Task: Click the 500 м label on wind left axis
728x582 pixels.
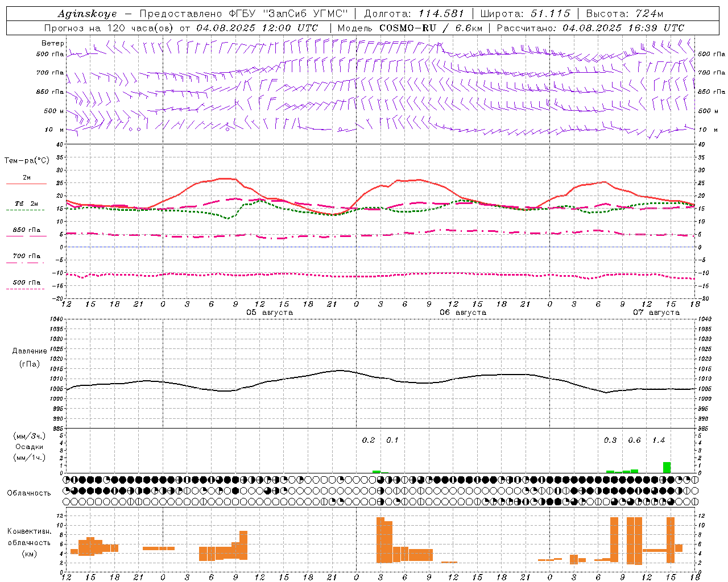Action: (x=54, y=111)
